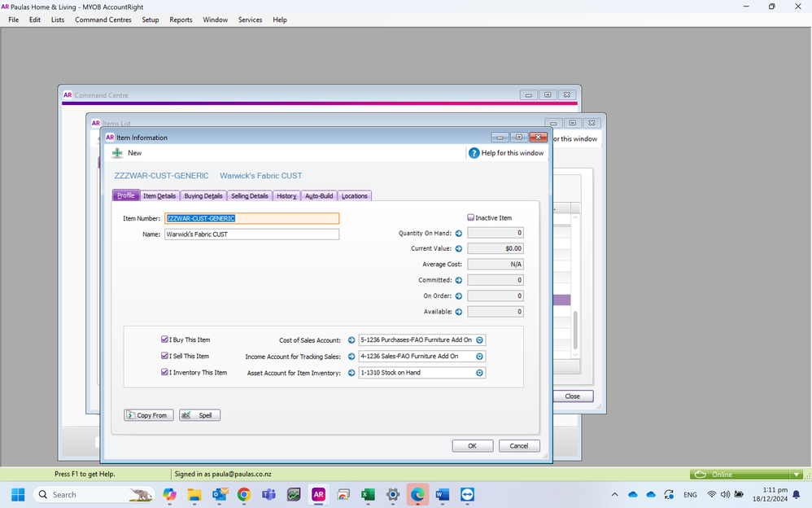Expand the Income Account for Tracking Sales dropdown
Screen dimensions: 812x508
(480, 357)
